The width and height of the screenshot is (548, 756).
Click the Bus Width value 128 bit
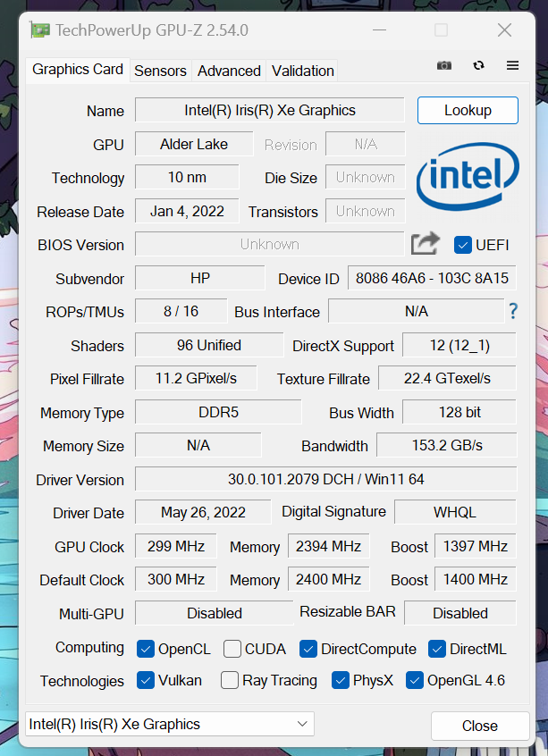pyautogui.click(x=459, y=412)
